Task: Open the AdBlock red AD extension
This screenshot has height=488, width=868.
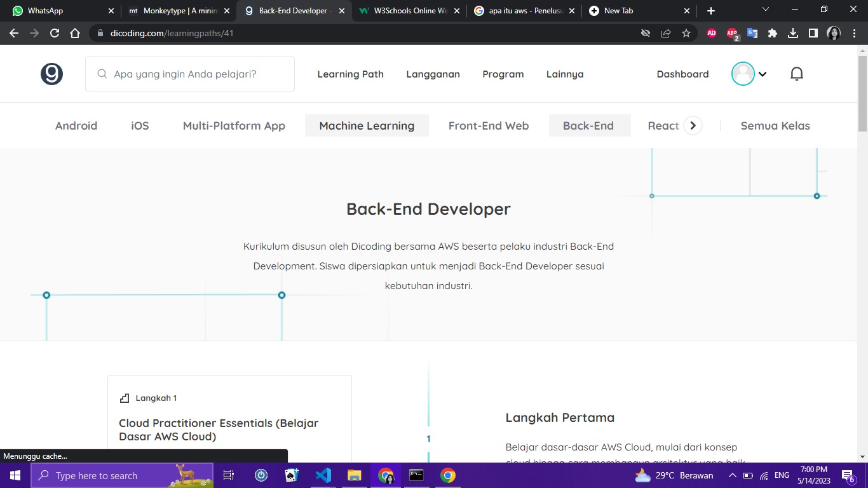Action: (x=712, y=33)
